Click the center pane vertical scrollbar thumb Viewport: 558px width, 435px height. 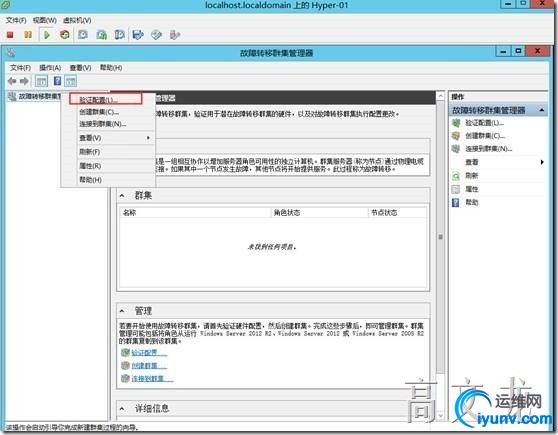(441, 237)
